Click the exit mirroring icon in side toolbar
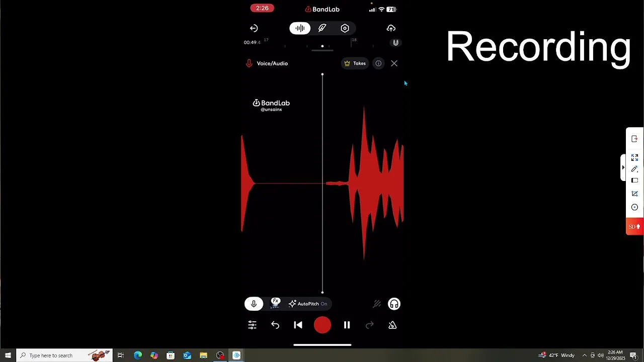This screenshot has height=362, width=644. (634, 139)
